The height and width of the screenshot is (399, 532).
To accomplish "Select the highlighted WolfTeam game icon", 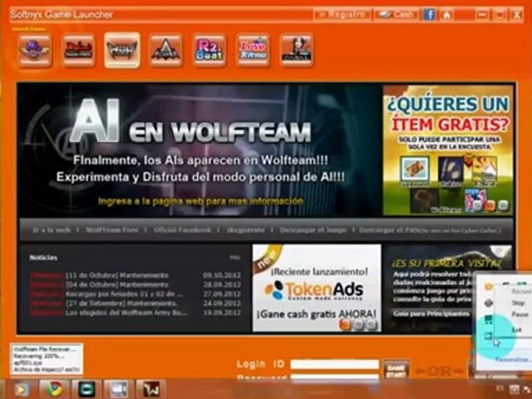I will click(122, 50).
